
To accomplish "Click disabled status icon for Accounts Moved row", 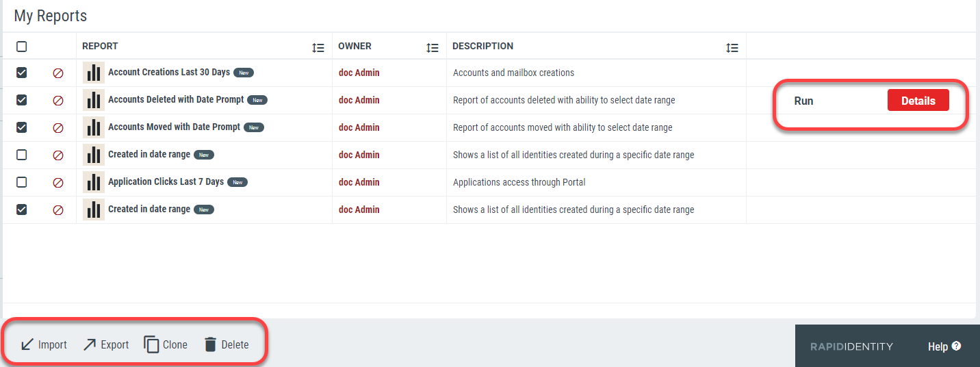I will pos(58,128).
